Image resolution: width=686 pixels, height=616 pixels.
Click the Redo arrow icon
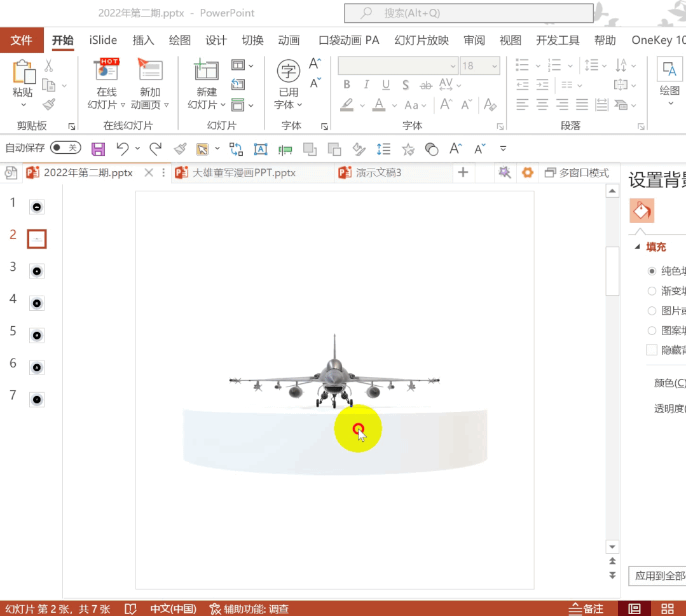pos(155,149)
